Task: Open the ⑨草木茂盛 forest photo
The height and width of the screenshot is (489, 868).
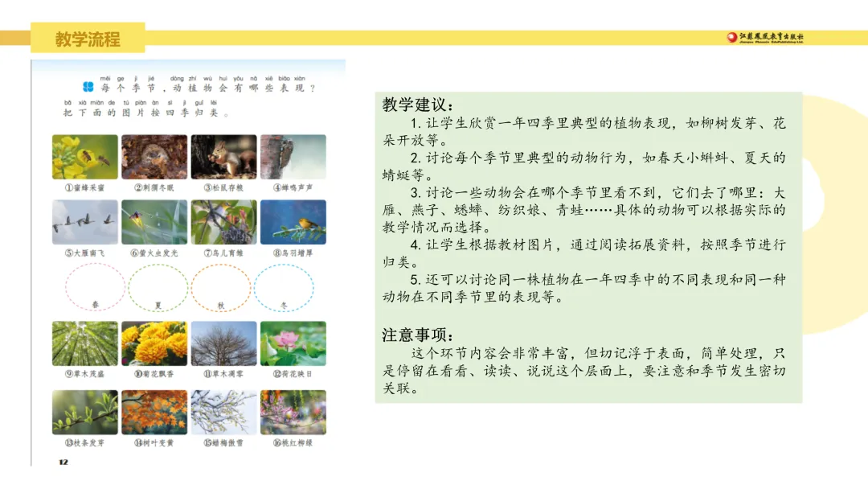Action: 84,343
